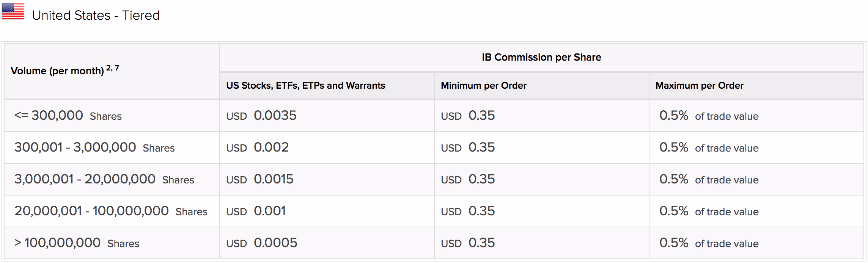Image resolution: width=868 pixels, height=263 pixels.
Task: Click the "Maximum per Order" column header
Action: click(699, 86)
